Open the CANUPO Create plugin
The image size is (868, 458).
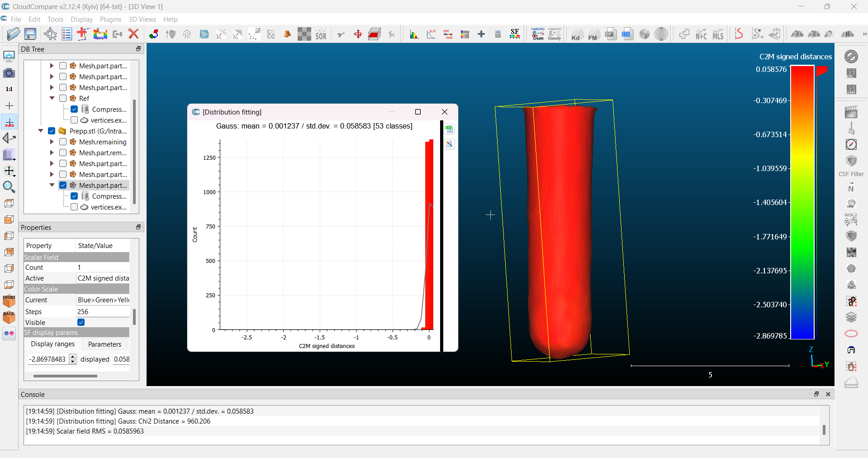click(538, 34)
